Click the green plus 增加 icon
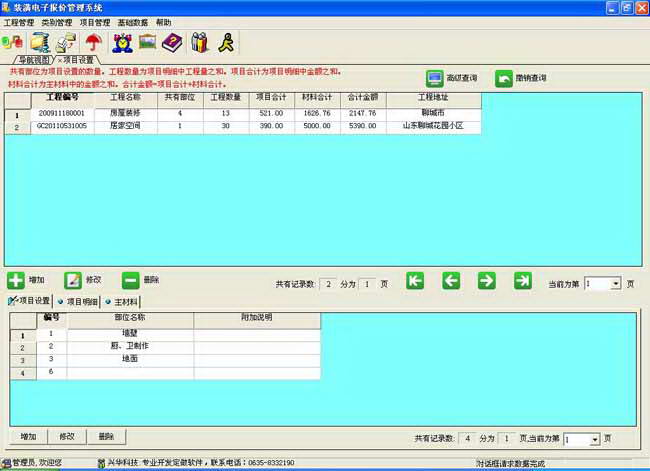 pos(16,280)
